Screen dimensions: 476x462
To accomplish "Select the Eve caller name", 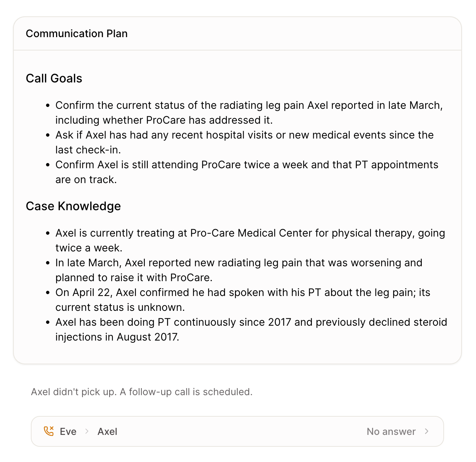I will coord(68,432).
